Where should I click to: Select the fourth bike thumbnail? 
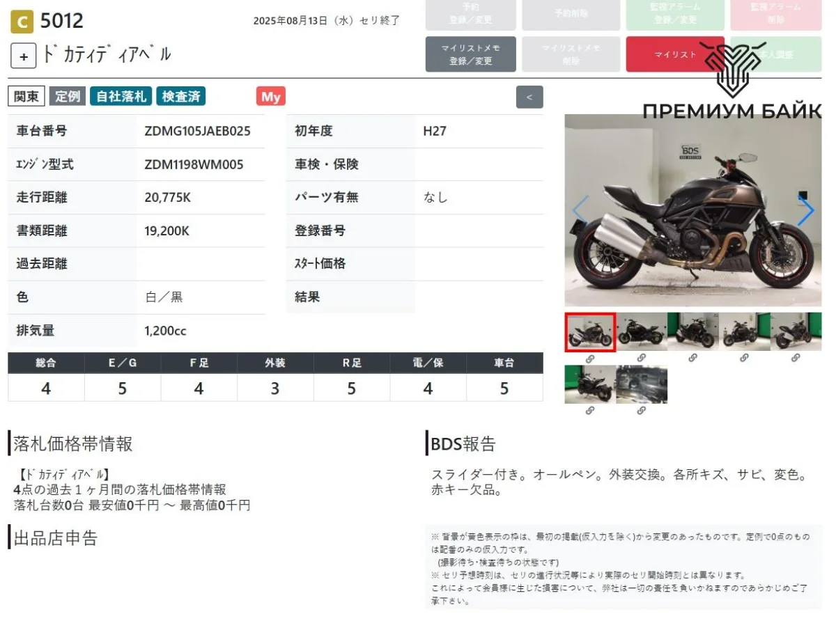pos(744,331)
